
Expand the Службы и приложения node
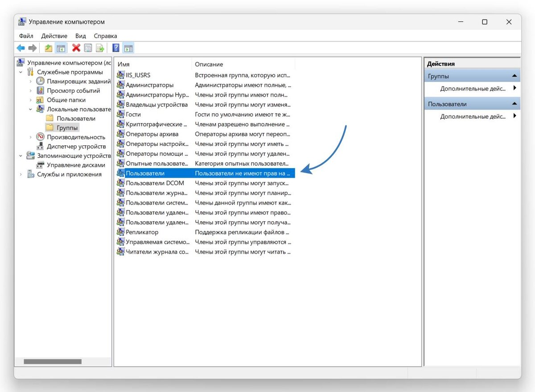pos(21,174)
